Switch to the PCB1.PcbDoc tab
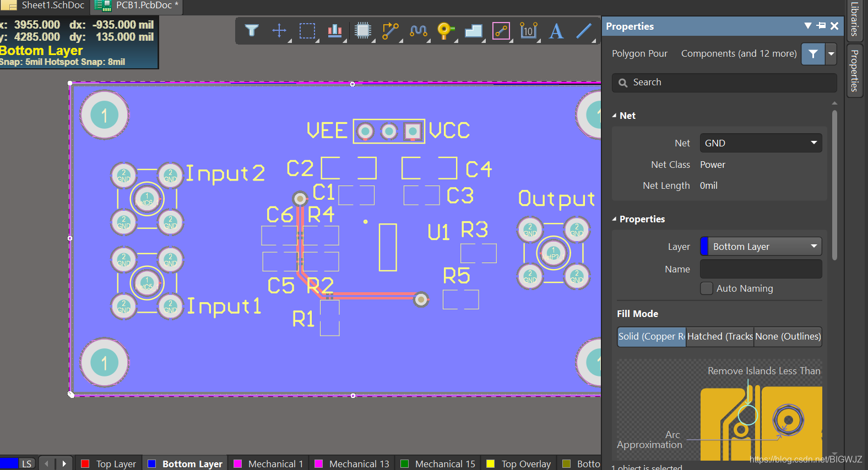The image size is (868, 470). click(137, 6)
